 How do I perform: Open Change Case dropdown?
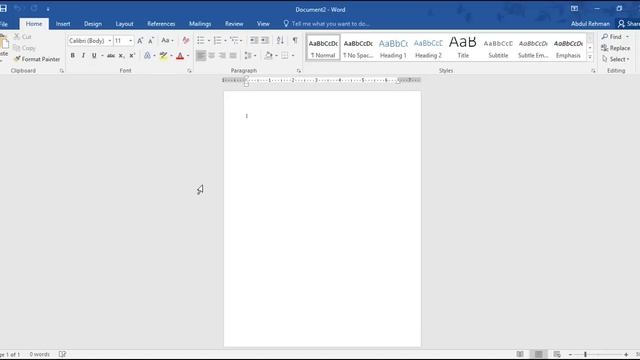click(x=167, y=40)
